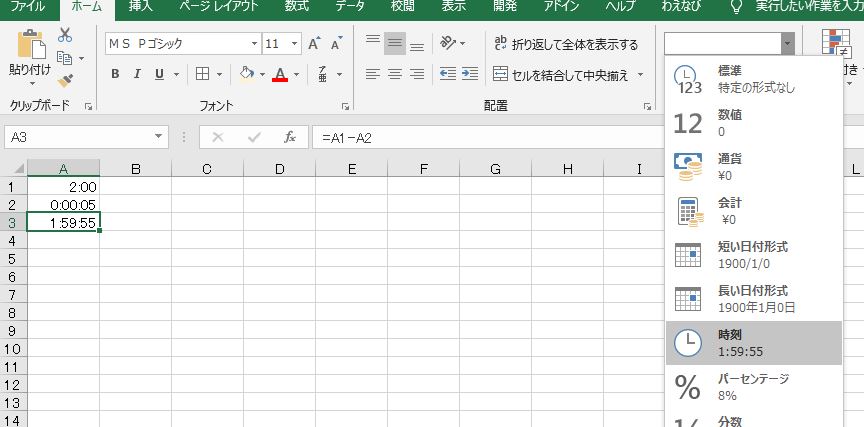Switch to the わえなび tab
Image resolution: width=864 pixels, height=427 pixels.
point(682,7)
